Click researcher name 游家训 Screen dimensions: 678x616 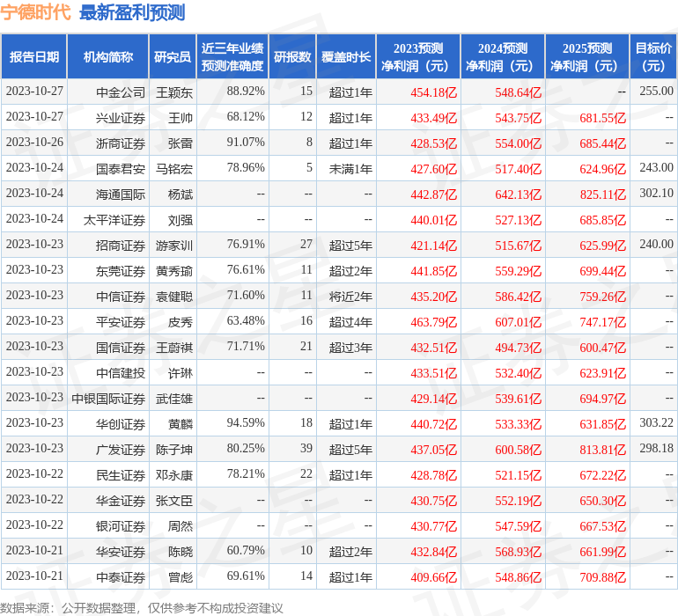click(174, 246)
